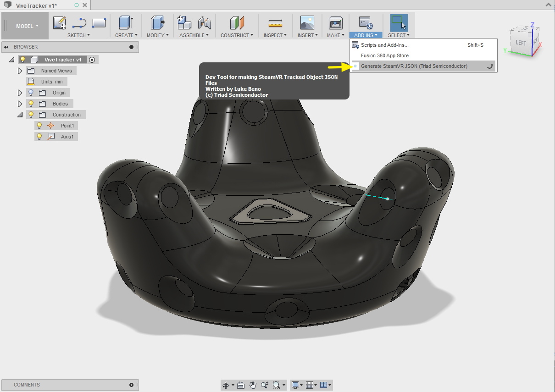Click the Extrude icon in Create
Viewport: 555px width, 392px height.
(126, 23)
